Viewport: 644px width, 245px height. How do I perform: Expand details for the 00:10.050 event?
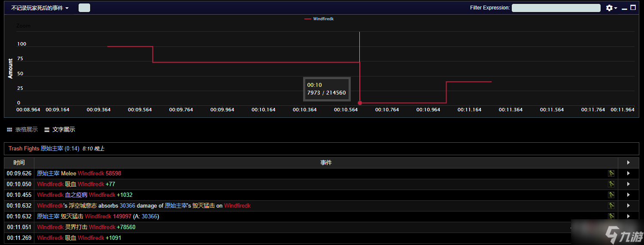[x=628, y=184]
